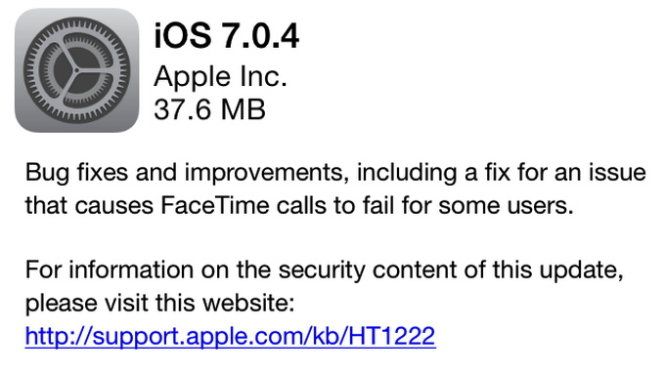Tap the 'HT1222' part of the link
665x373 pixels.
[392, 336]
